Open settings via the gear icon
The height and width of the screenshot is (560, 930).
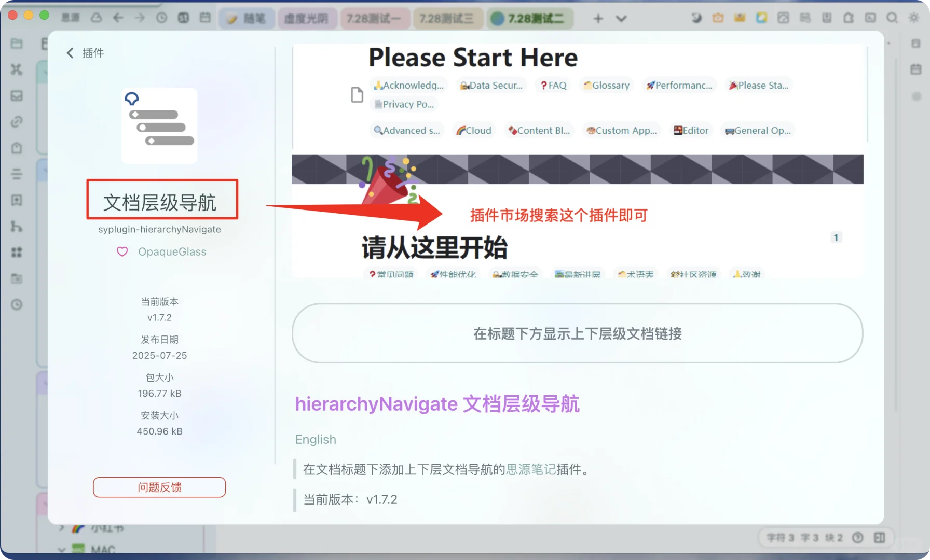click(x=913, y=17)
